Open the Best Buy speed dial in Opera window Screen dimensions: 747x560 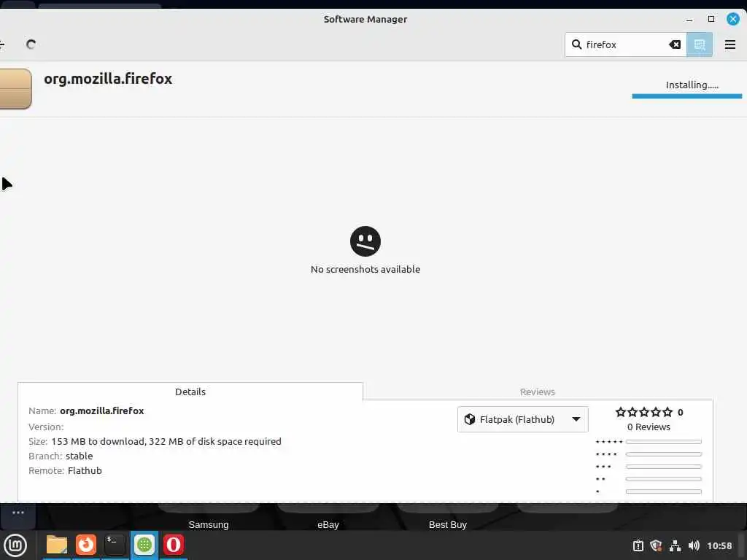448,525
